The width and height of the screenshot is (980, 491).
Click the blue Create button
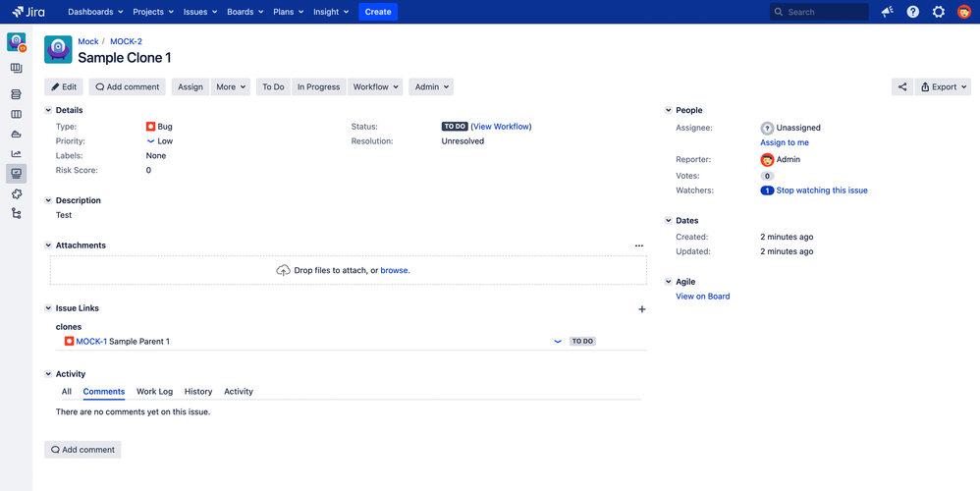click(x=378, y=12)
